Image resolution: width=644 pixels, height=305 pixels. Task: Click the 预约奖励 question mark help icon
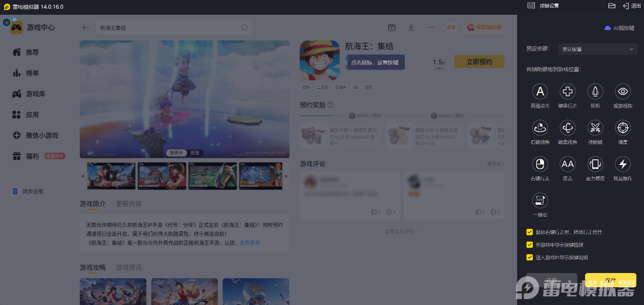coord(331,105)
